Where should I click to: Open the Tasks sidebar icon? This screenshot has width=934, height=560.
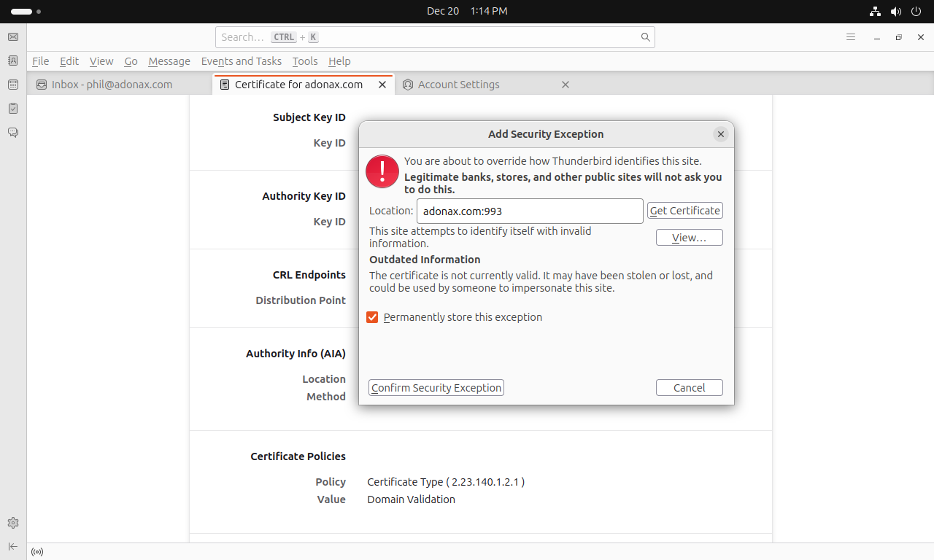point(13,109)
